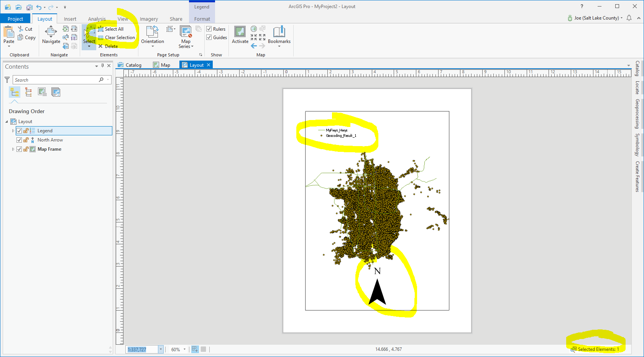Image resolution: width=644 pixels, height=357 pixels.
Task: Click the Map Series icon
Action: tap(186, 32)
